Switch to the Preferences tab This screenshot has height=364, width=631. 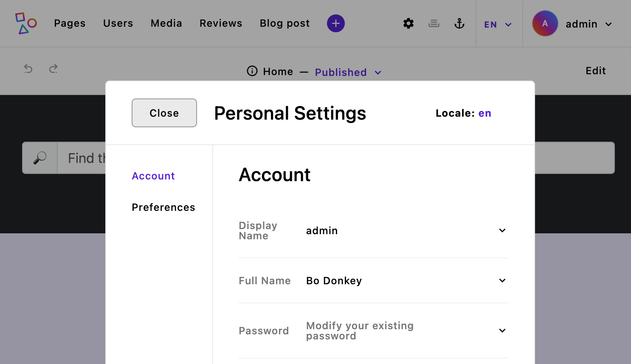click(x=163, y=207)
